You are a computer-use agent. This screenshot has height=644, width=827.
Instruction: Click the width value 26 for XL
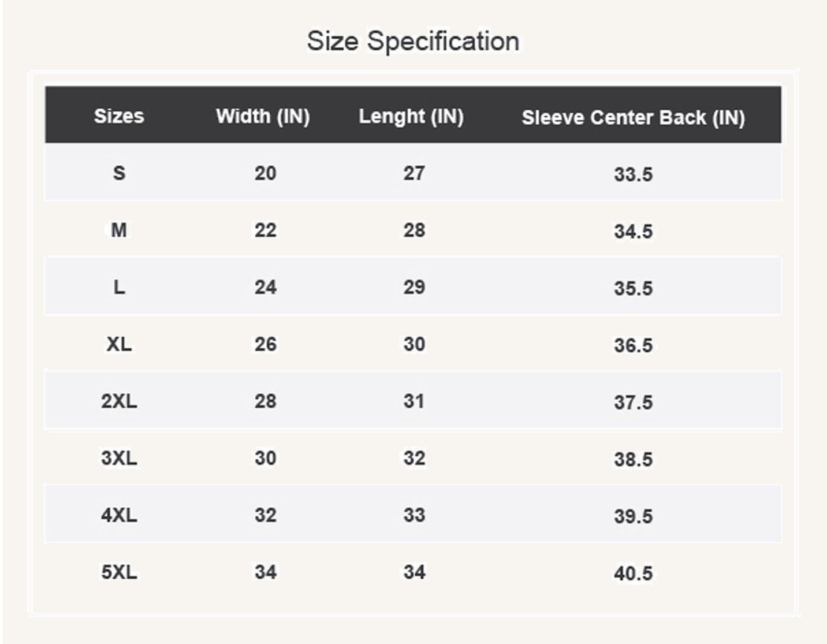(x=265, y=344)
